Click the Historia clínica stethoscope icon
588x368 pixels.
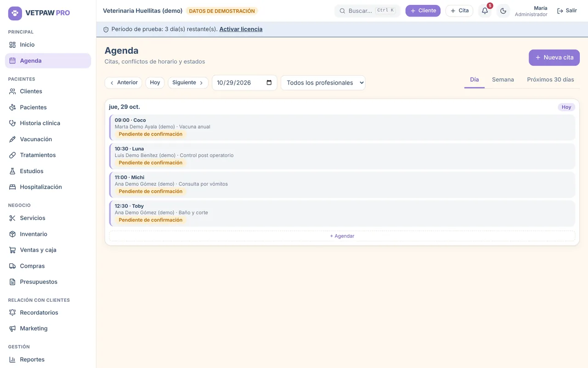(12, 123)
